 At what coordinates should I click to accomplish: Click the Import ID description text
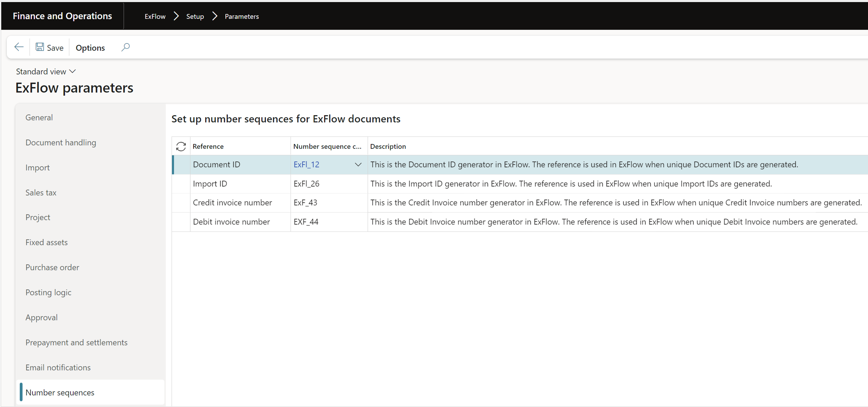click(x=571, y=183)
